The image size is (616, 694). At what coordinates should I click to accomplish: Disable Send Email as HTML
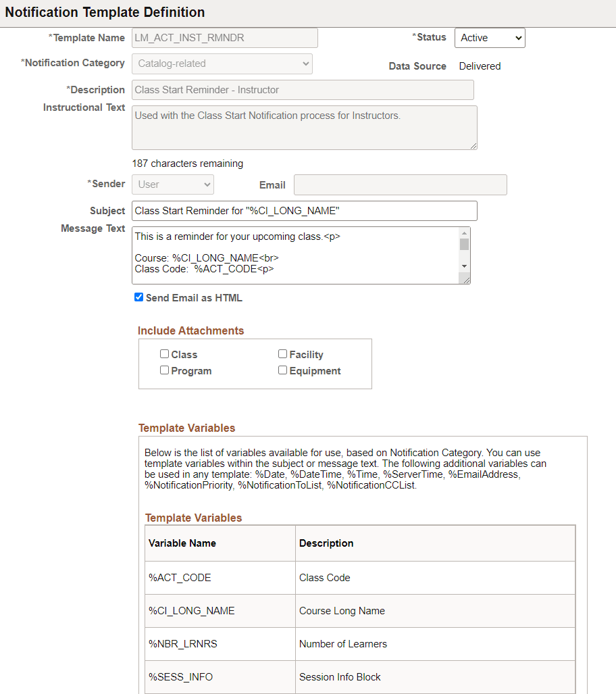(138, 297)
